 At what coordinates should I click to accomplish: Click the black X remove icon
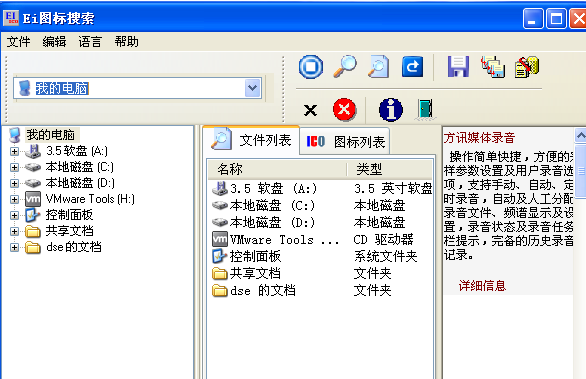310,110
